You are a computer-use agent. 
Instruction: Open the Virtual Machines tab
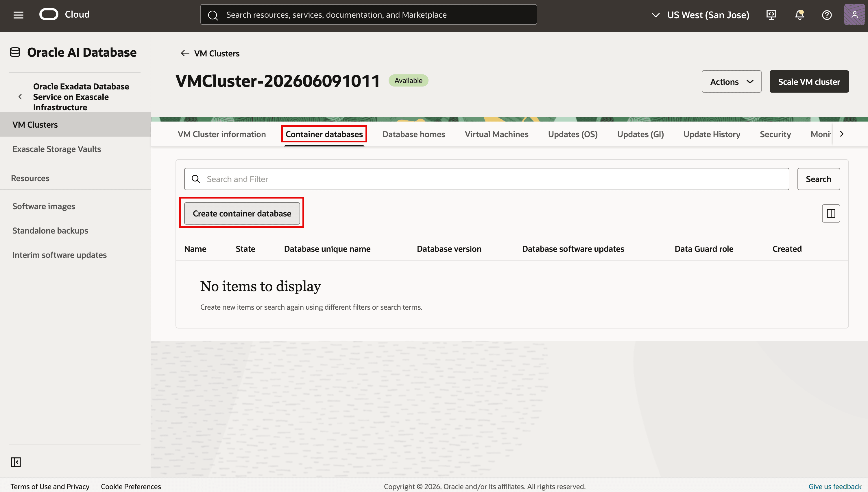pyautogui.click(x=496, y=134)
